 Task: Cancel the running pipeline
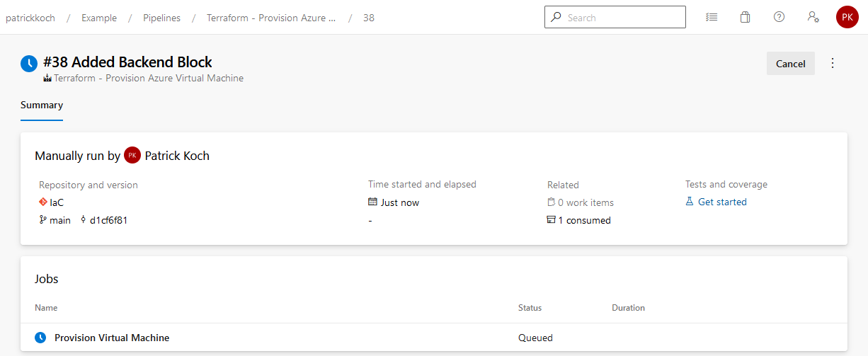coord(790,63)
